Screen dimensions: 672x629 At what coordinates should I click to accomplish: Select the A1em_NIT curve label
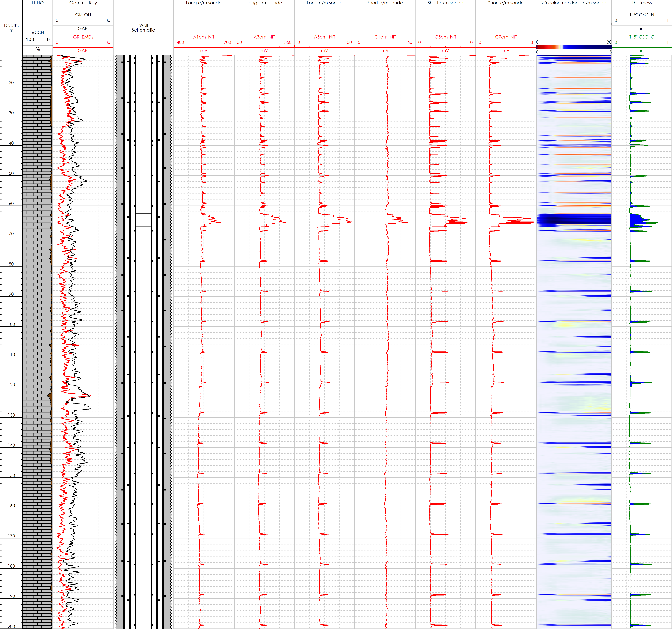click(x=204, y=37)
